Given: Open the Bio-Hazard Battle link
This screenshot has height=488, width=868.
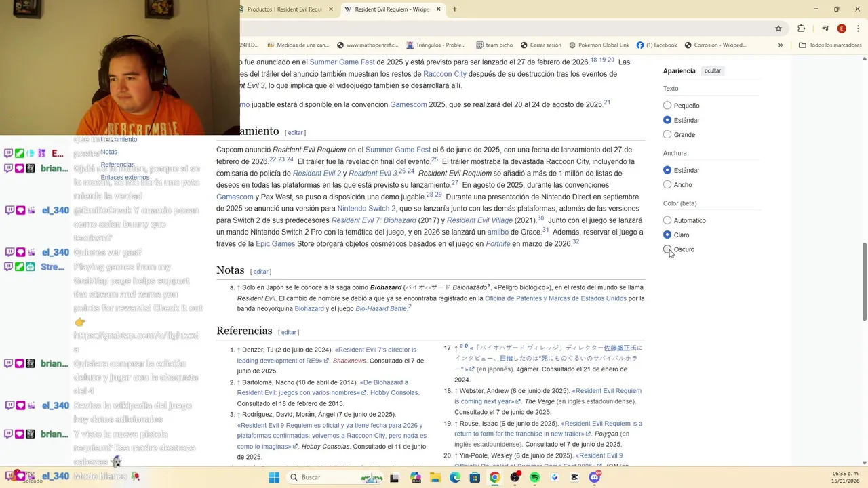Looking at the screenshot, I should coord(381,309).
